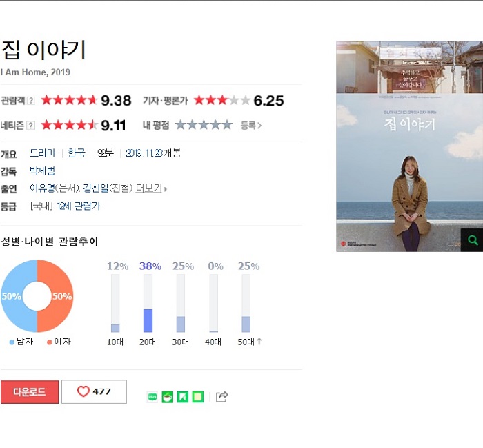
Task: Enlarge poster with the magnifier icon
Action: 471,240
